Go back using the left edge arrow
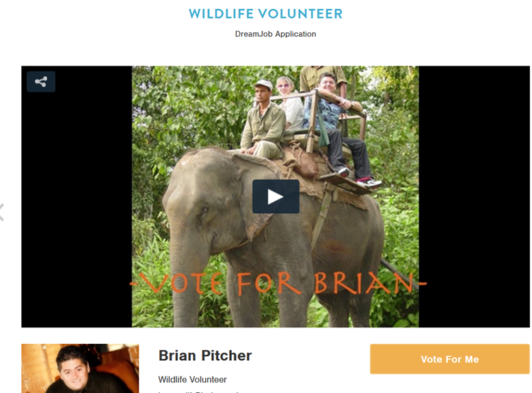 tap(1, 213)
